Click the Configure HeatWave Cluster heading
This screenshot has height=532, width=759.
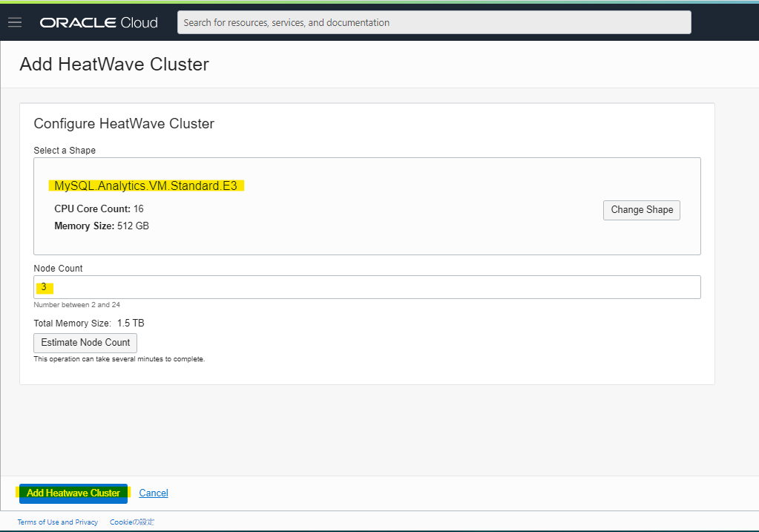(x=124, y=124)
